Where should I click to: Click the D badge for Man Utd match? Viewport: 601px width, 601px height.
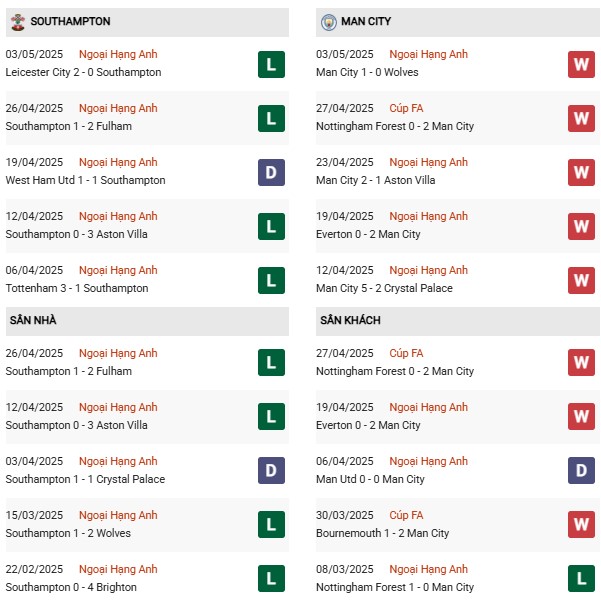[x=581, y=470]
